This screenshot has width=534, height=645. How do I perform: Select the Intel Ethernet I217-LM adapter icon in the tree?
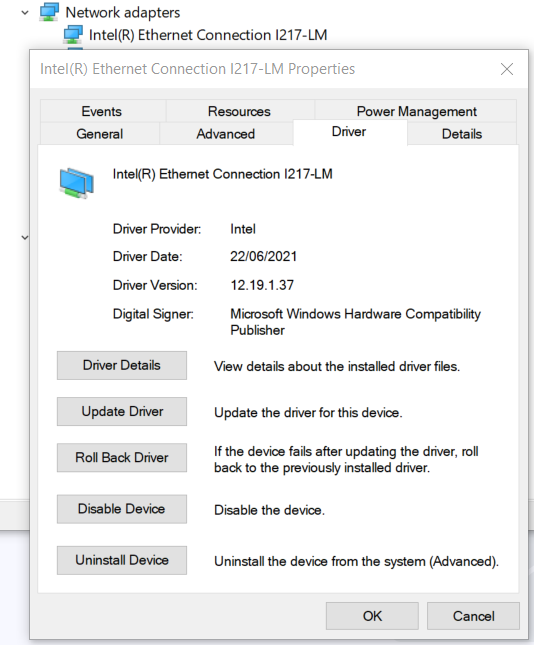73,35
